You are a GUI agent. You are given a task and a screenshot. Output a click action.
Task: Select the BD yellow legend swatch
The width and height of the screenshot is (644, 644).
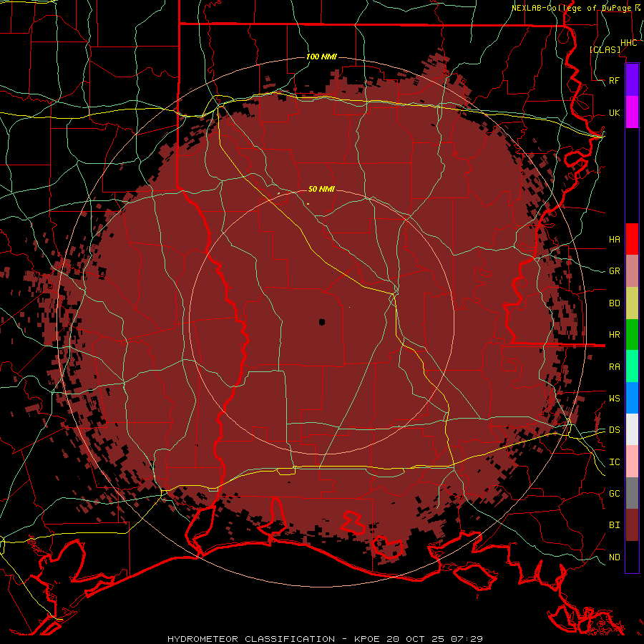[x=632, y=303]
